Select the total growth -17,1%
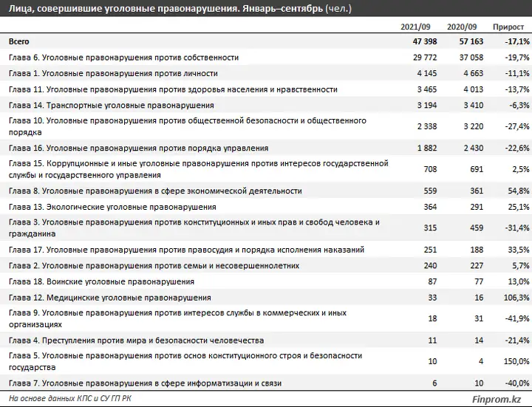This screenshot has width=532, height=407. tap(517, 41)
